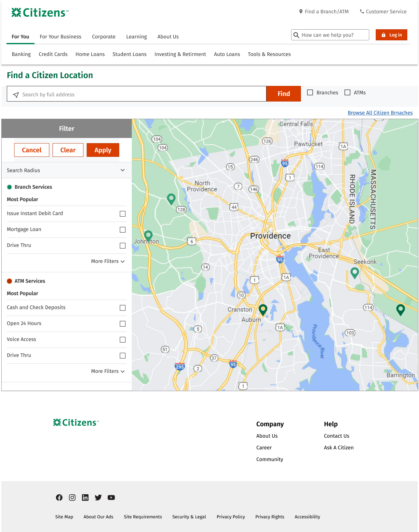Open the Instagram social icon
The width and height of the screenshot is (419, 532).
(72, 498)
